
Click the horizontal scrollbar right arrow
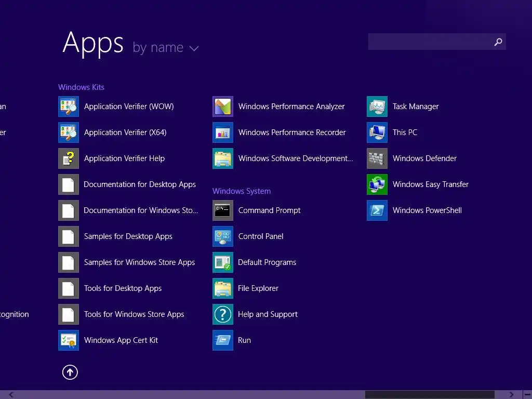[512, 395]
